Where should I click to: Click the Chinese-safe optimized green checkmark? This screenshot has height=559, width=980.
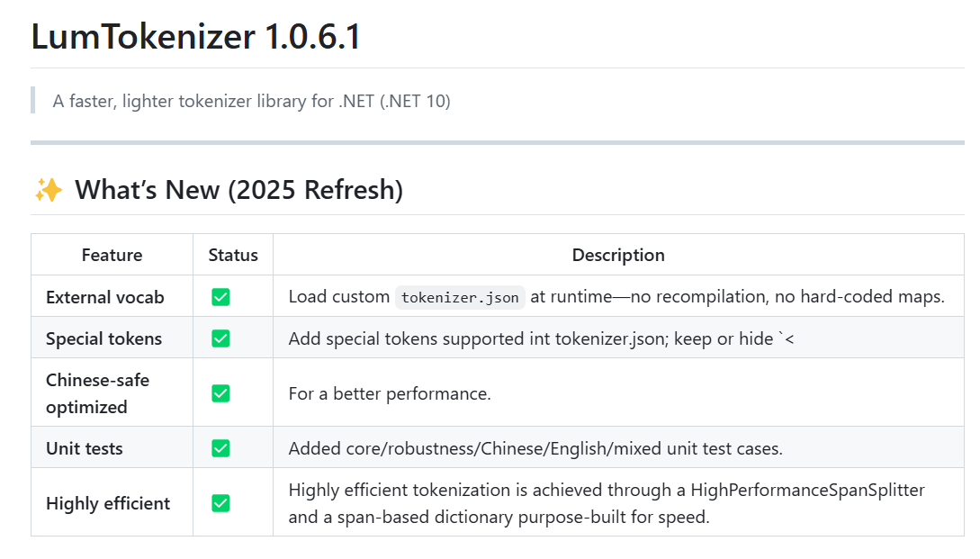click(x=220, y=393)
